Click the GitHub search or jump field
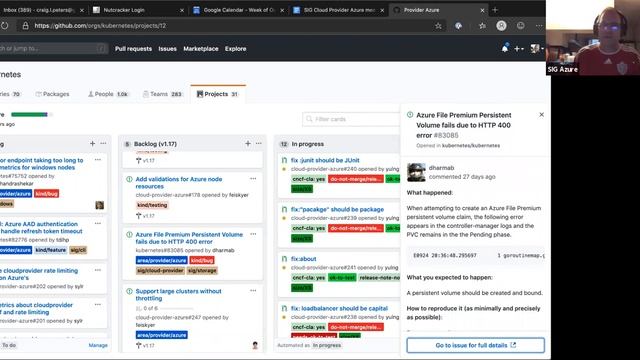 [53, 49]
